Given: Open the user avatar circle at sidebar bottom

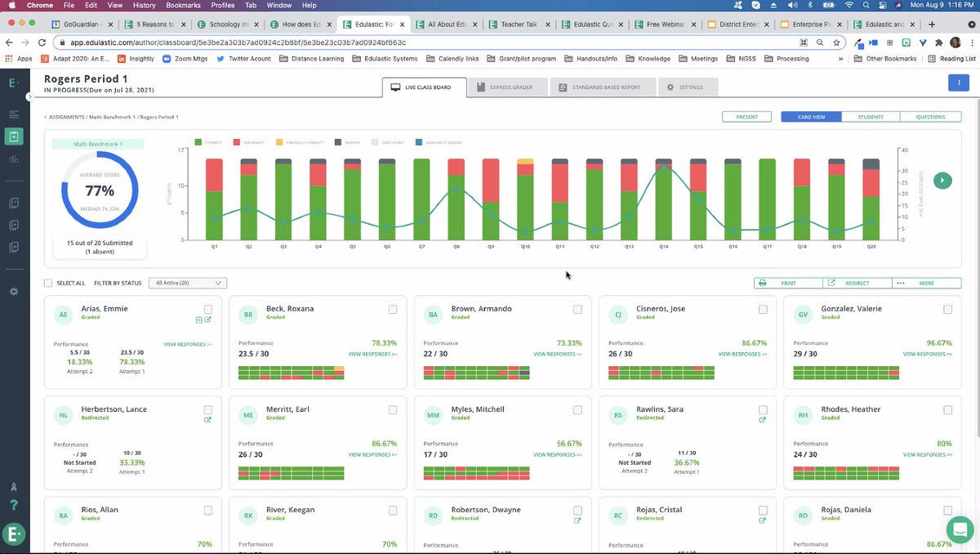Looking at the screenshot, I should [13, 535].
